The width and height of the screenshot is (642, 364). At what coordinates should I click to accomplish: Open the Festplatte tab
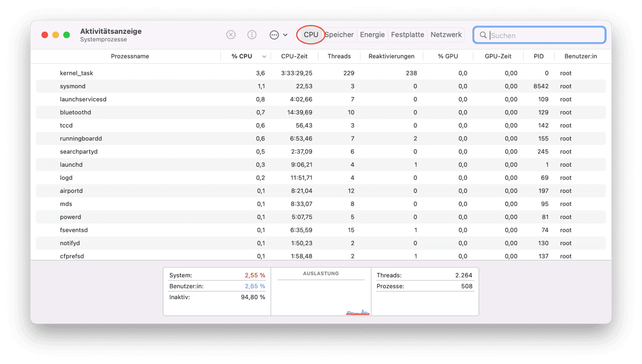click(408, 35)
